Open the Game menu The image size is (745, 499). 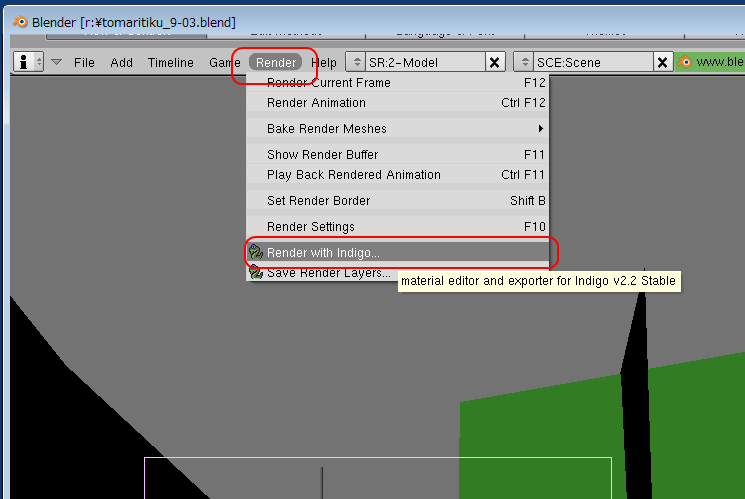click(x=224, y=62)
